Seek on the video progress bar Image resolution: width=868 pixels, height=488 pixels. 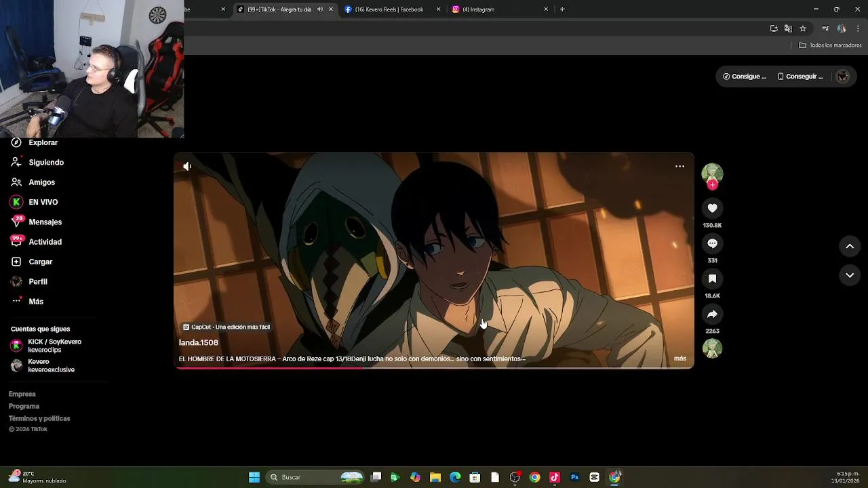[434, 367]
